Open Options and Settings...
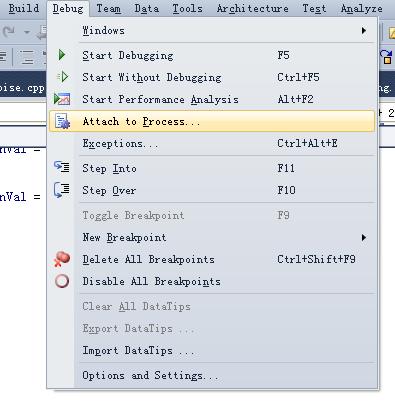This screenshot has height=410, width=395. point(212,375)
